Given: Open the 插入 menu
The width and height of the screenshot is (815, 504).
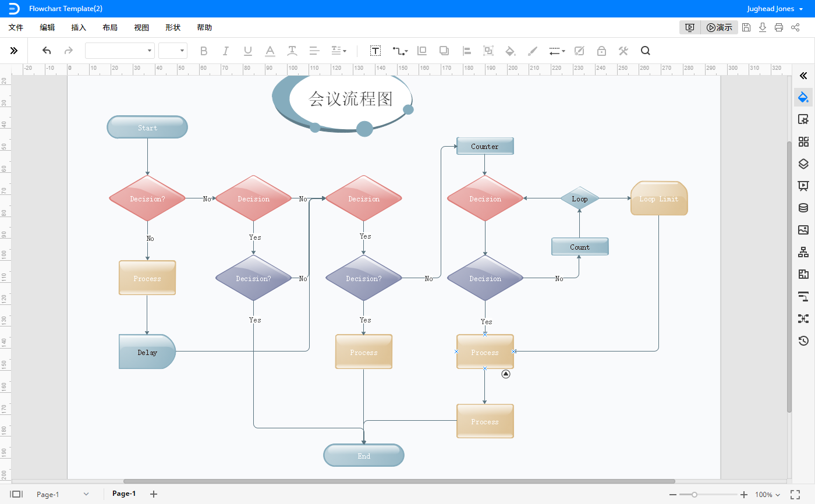Looking at the screenshot, I should point(79,27).
